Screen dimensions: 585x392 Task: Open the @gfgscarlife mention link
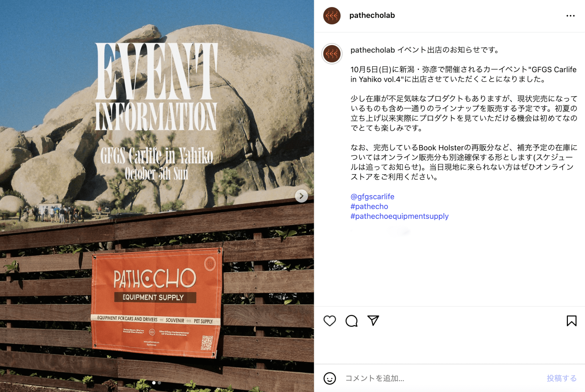click(372, 197)
